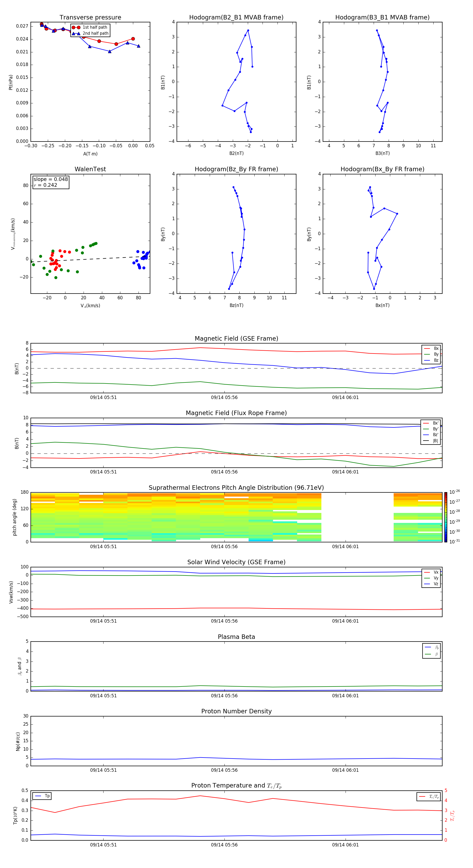Select '09/14 05:51' tick under GSE Magnetic Field
The width and height of the screenshot is (473, 868).
(x=103, y=398)
